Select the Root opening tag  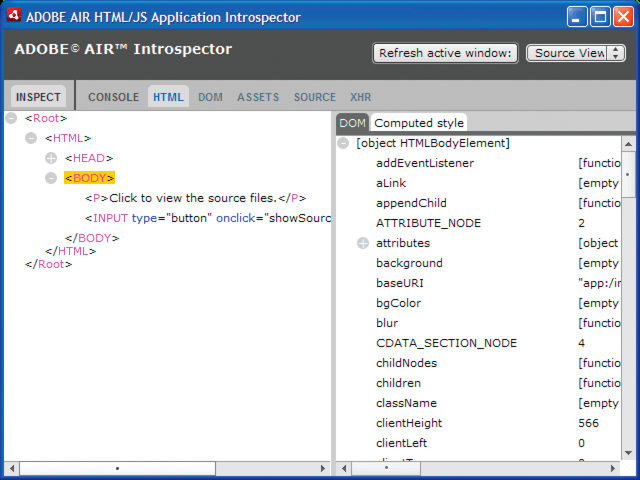click(46, 118)
